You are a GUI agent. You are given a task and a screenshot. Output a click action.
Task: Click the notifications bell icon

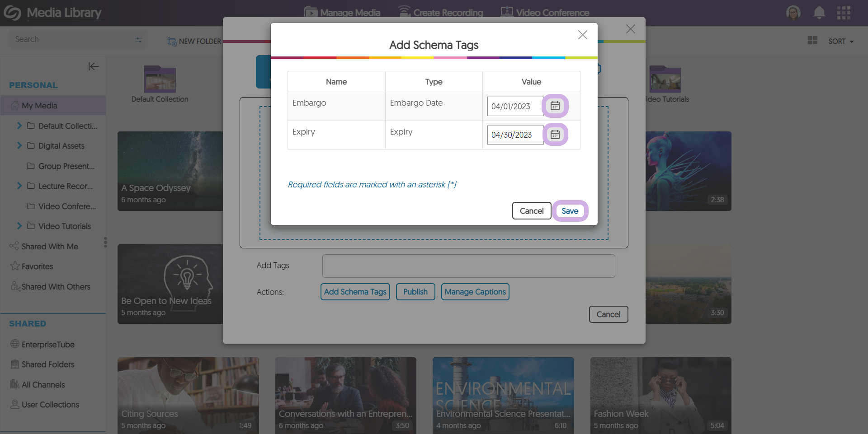coord(819,13)
